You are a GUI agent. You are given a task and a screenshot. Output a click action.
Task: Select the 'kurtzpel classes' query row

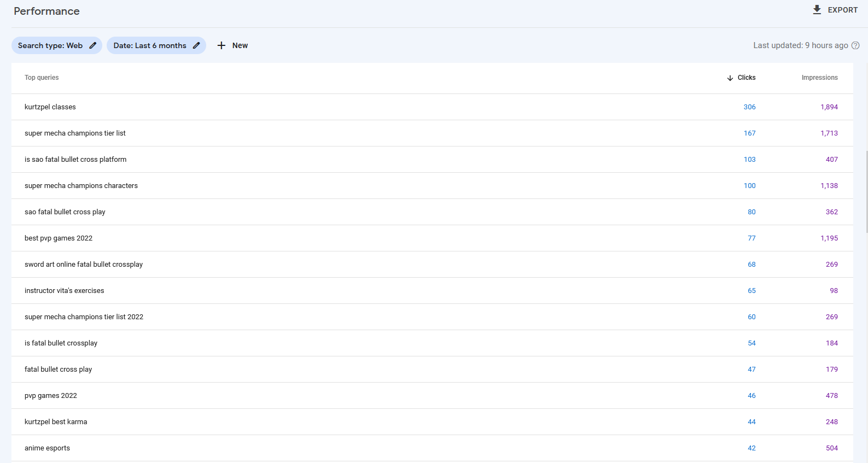50,107
